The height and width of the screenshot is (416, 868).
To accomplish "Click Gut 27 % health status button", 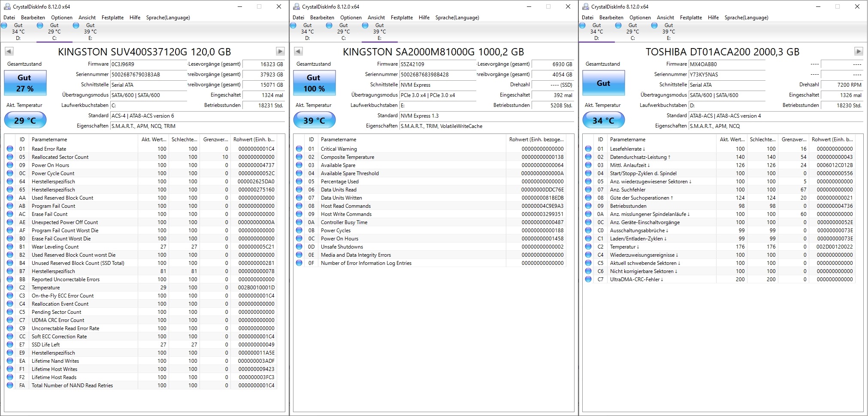I will point(25,83).
